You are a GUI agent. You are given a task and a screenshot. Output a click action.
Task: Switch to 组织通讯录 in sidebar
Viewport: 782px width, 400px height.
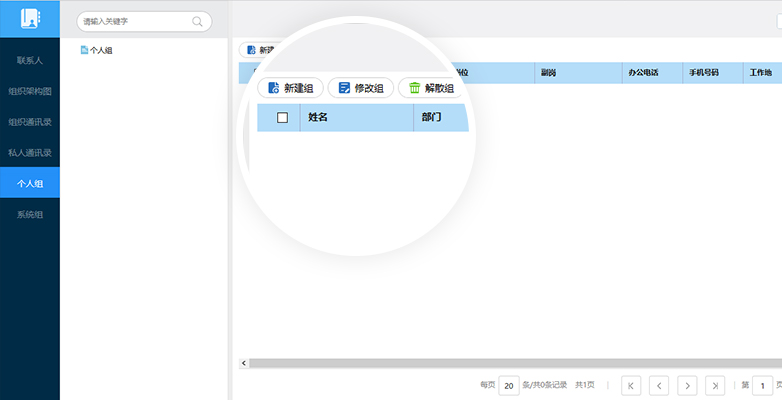pyautogui.click(x=29, y=122)
